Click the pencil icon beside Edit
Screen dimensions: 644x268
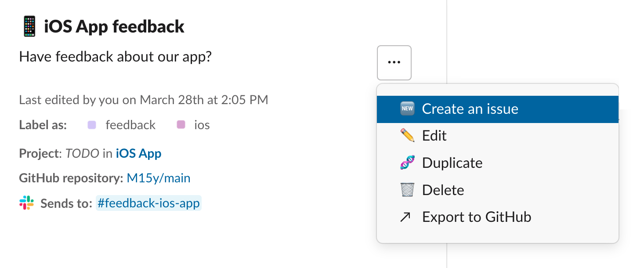(x=407, y=136)
